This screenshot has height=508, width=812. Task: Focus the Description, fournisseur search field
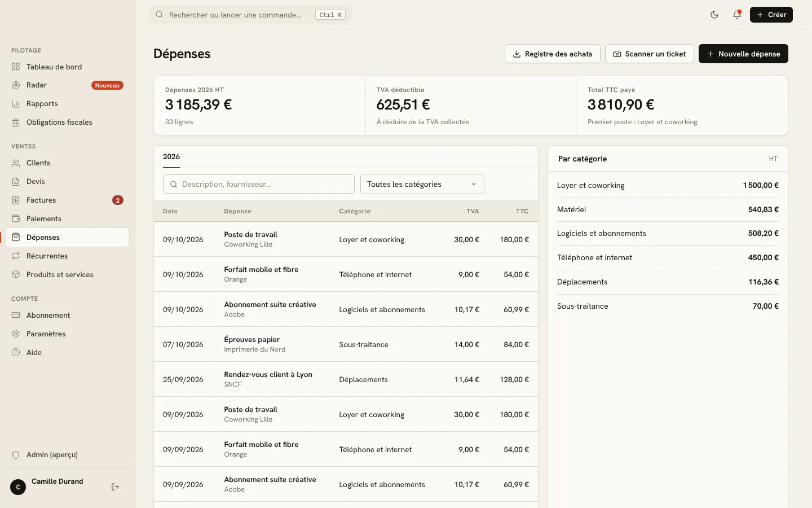(x=259, y=184)
